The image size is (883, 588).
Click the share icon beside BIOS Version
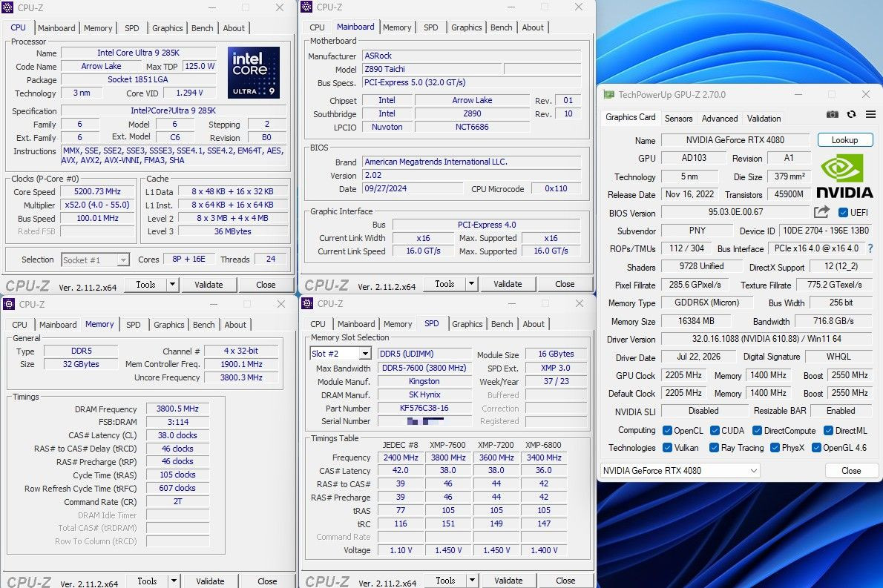(821, 212)
